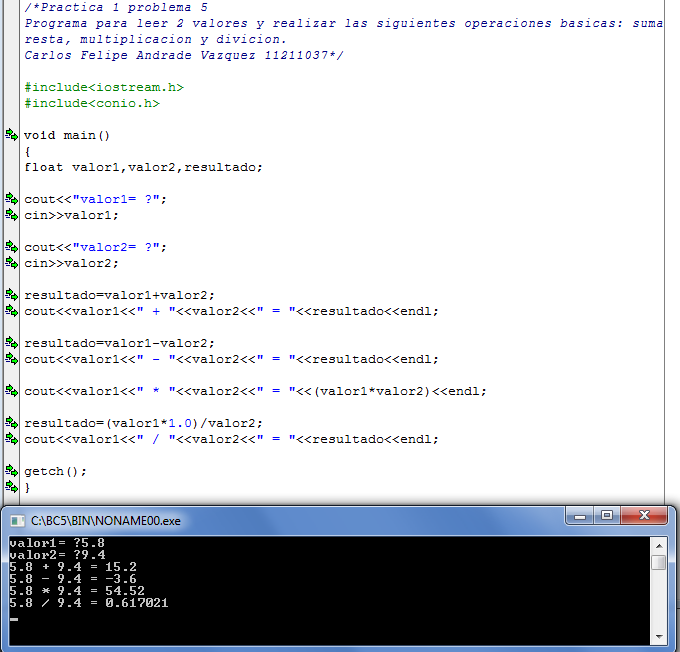
Task: Click gutter marker beside getch() line
Action: click(12, 471)
